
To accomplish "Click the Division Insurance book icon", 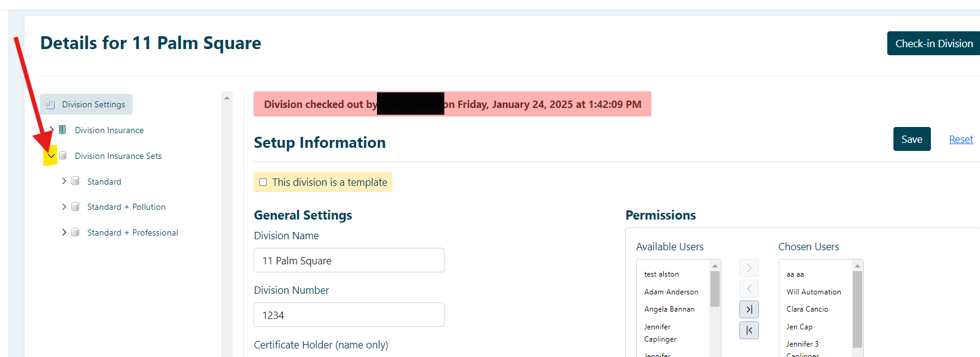I will [63, 130].
